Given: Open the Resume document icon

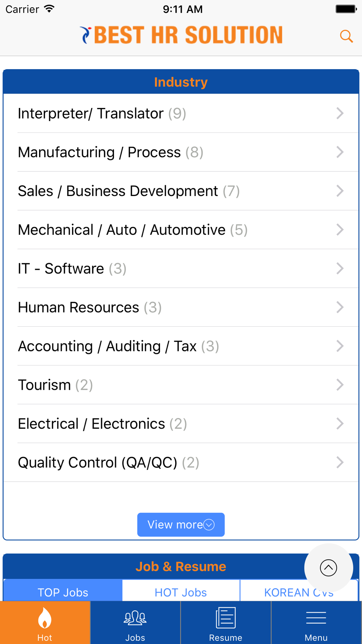Looking at the screenshot, I should 226,618.
